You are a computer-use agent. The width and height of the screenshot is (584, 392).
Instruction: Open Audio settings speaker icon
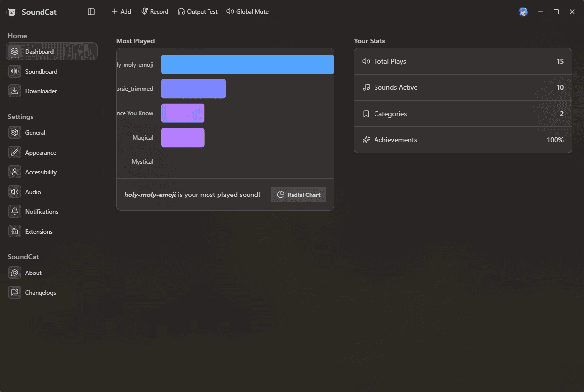(15, 192)
